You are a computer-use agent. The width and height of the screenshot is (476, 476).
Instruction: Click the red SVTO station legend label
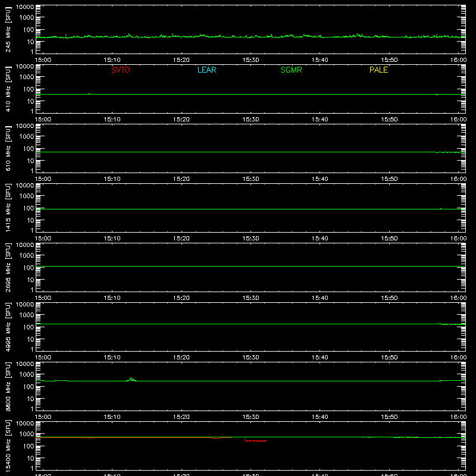point(121,70)
